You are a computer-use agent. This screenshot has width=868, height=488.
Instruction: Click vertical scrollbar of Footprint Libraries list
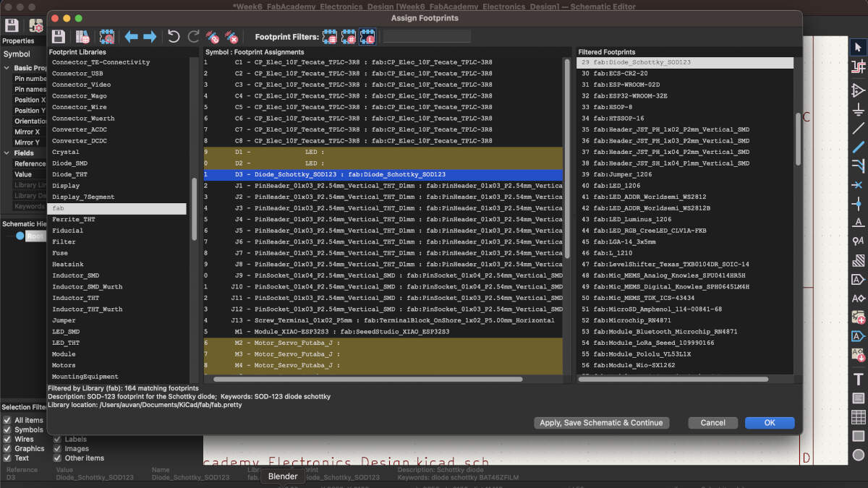[x=194, y=210]
